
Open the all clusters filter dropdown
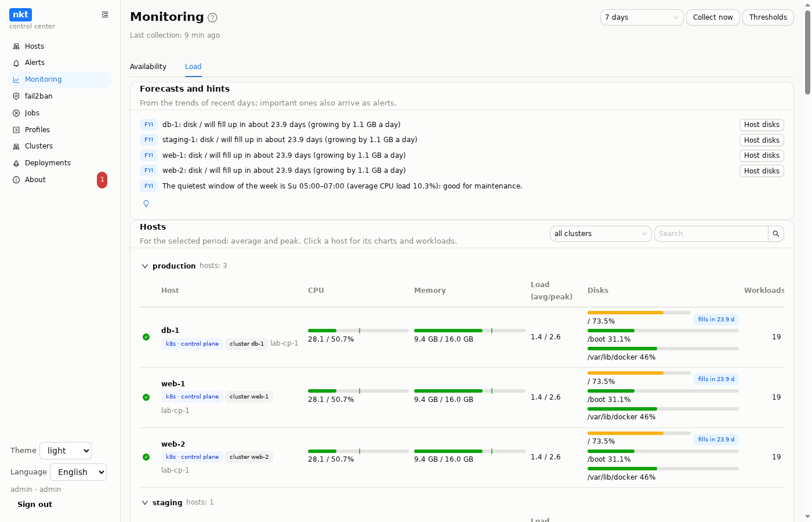[x=601, y=234]
